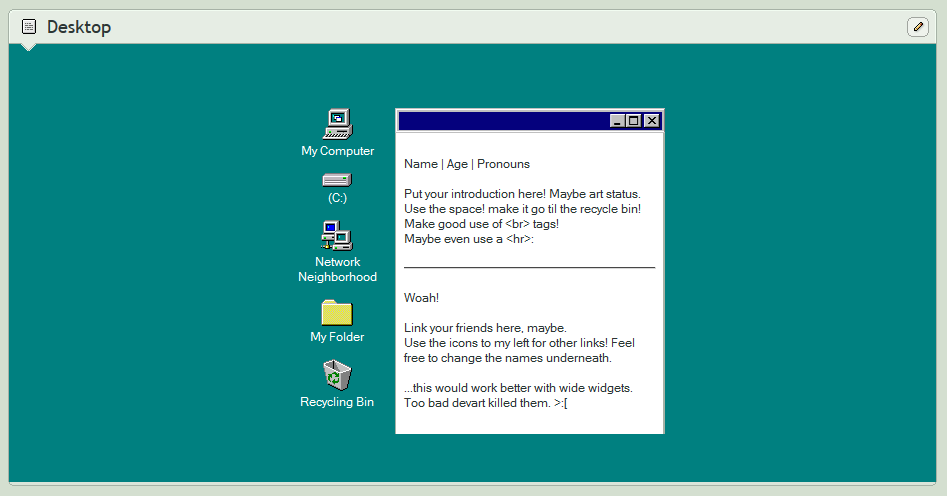Click 'Use the icons to my left' line
The width and height of the screenshot is (947, 496).
coord(519,343)
